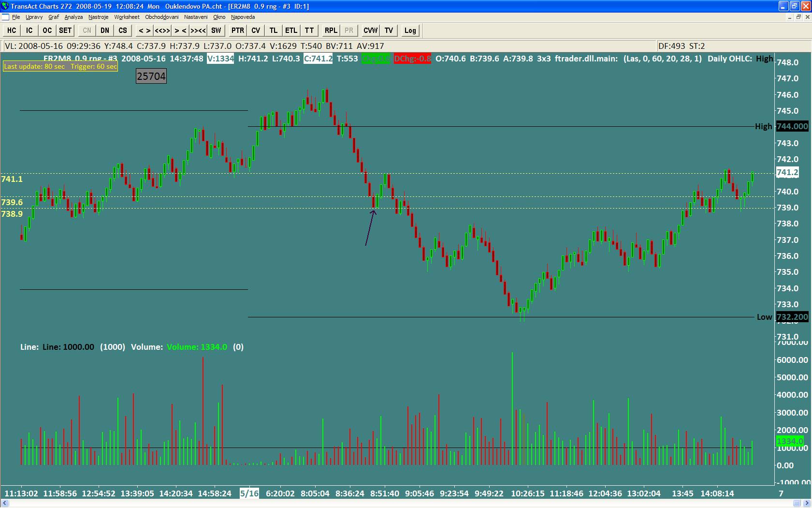Click the '>><<' strong compress toolbar button
This screenshot has width=812, height=508.
click(x=198, y=30)
